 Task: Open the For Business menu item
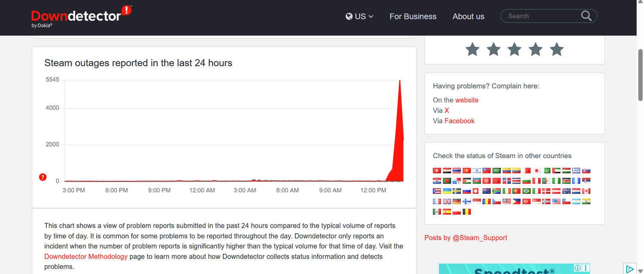(x=413, y=16)
